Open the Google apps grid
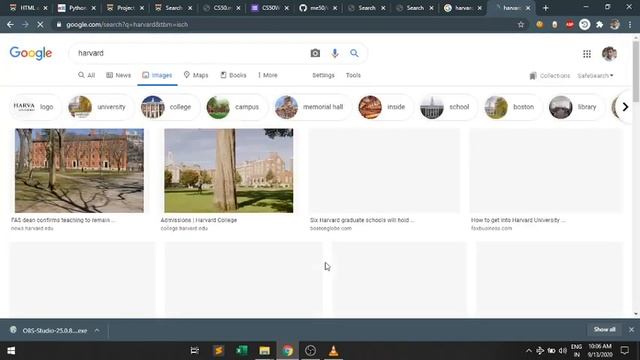Viewport: 640px width, 360px height. [x=587, y=54]
